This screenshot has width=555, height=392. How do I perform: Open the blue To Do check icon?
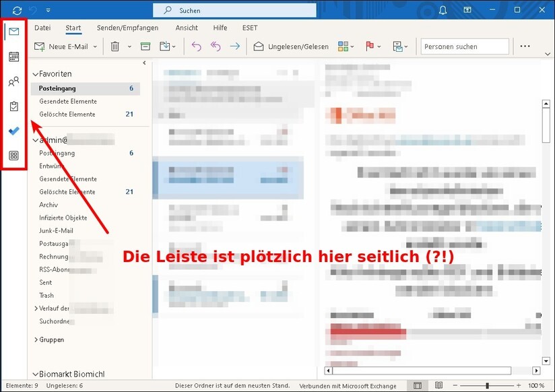pos(13,131)
